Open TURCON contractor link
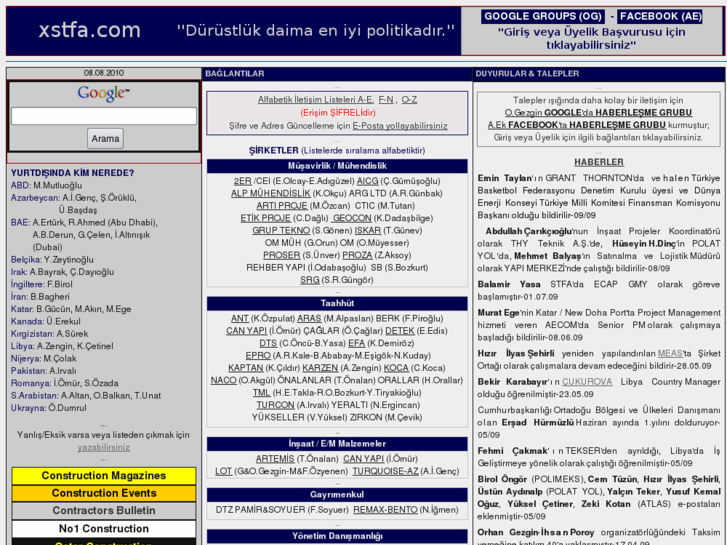 [x=275, y=405]
